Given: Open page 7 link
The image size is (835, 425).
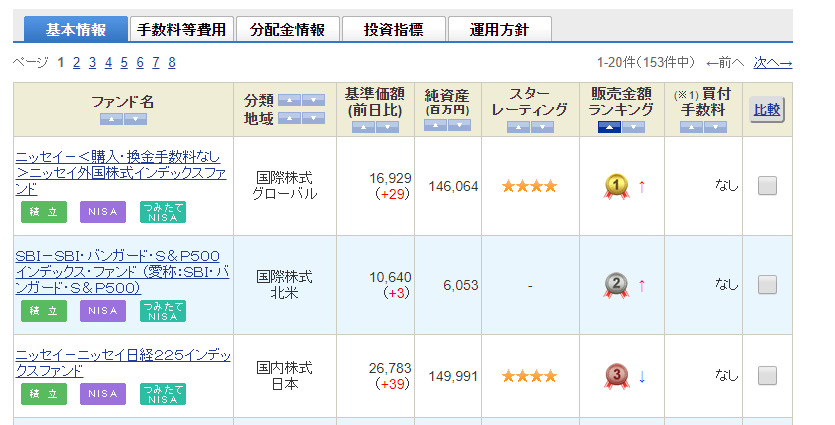Looking at the screenshot, I should pos(155,63).
